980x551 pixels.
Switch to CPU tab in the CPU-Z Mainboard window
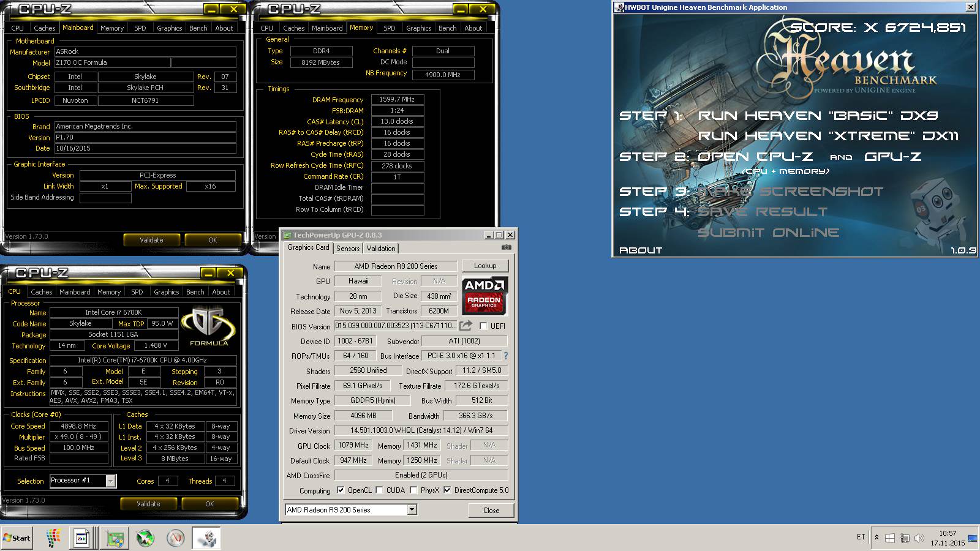pyautogui.click(x=17, y=28)
